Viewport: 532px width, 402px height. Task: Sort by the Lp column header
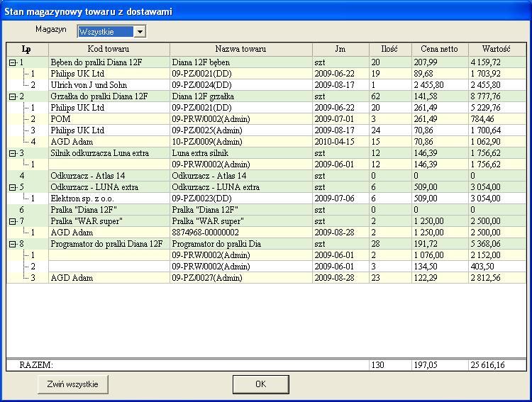pyautogui.click(x=27, y=49)
